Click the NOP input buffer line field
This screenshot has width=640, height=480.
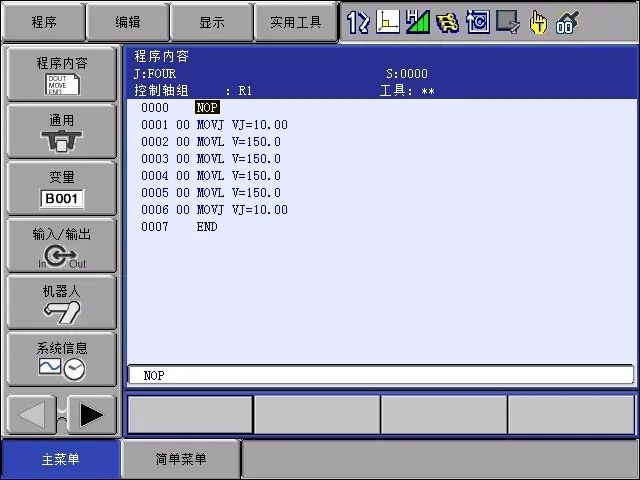(380, 375)
